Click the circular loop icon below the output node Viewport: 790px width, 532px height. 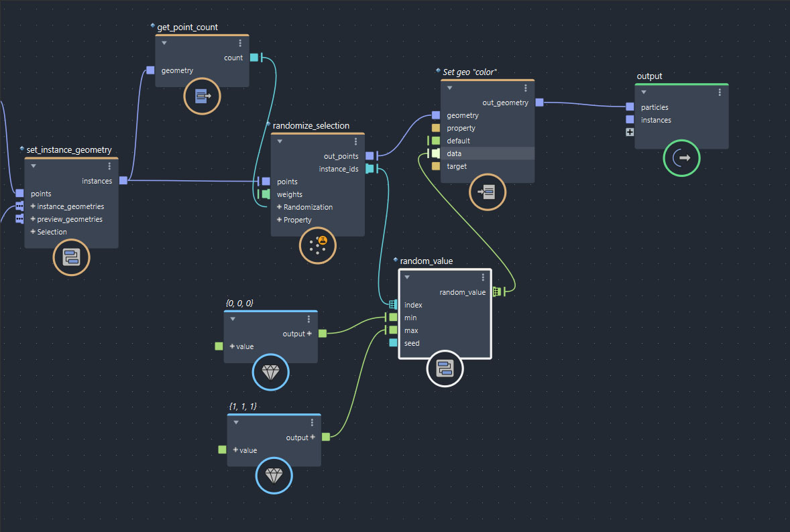click(681, 158)
